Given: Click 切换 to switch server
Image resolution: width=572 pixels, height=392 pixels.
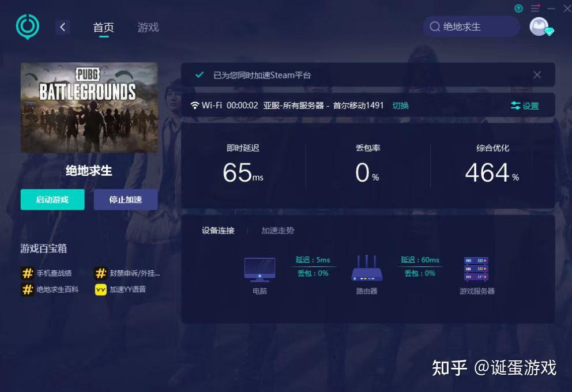Looking at the screenshot, I should [400, 105].
